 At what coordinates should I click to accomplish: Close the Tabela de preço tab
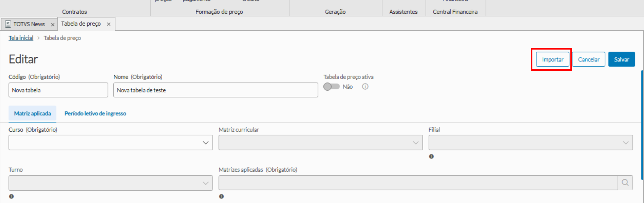pyautogui.click(x=109, y=24)
